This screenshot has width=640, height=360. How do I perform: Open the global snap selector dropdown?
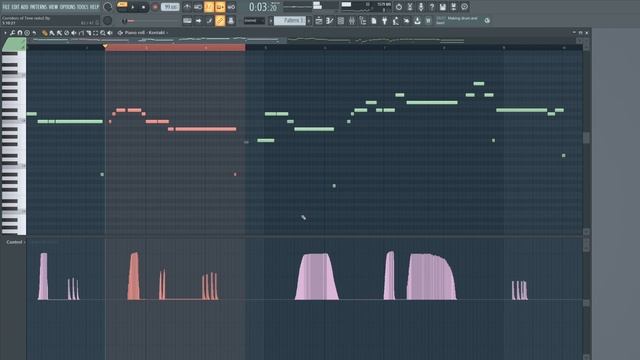[254, 20]
